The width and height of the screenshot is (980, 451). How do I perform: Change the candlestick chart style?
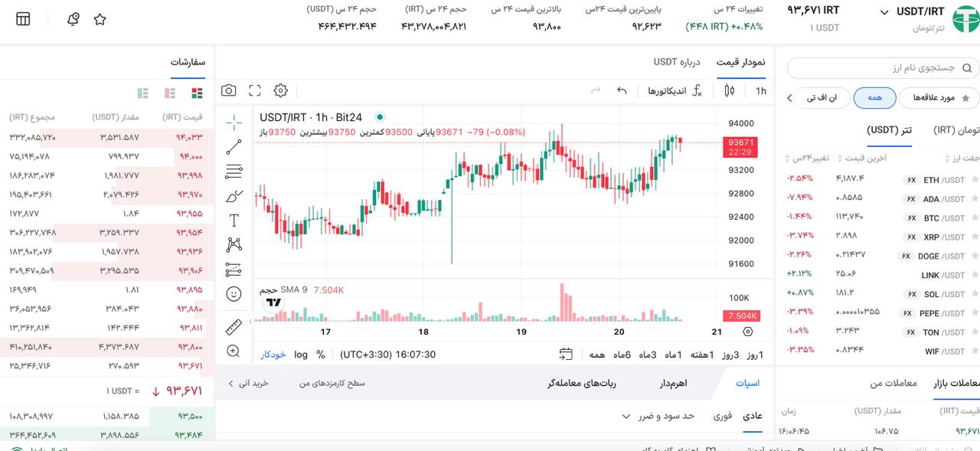[729, 90]
